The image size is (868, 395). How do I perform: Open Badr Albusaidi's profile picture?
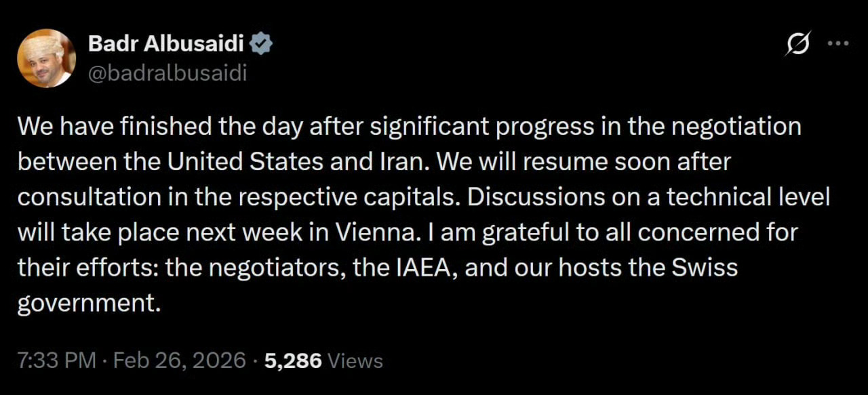click(x=46, y=58)
